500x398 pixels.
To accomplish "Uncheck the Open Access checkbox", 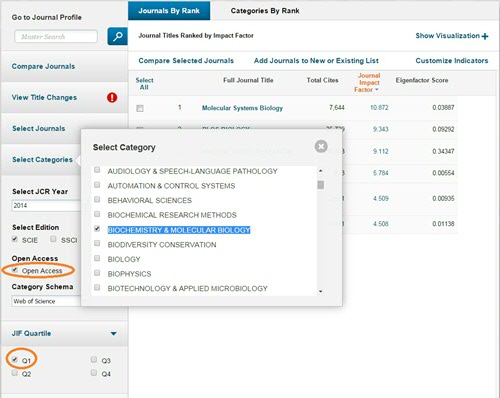I will click(15, 270).
